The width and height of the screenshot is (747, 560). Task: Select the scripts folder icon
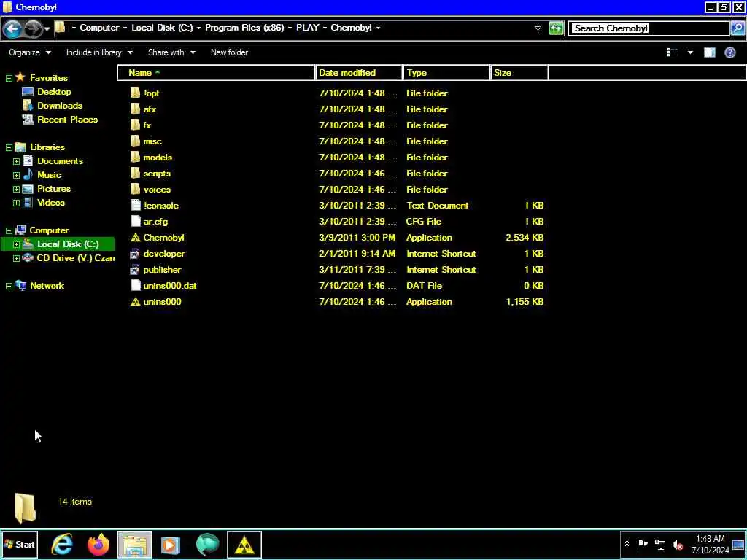(x=135, y=174)
